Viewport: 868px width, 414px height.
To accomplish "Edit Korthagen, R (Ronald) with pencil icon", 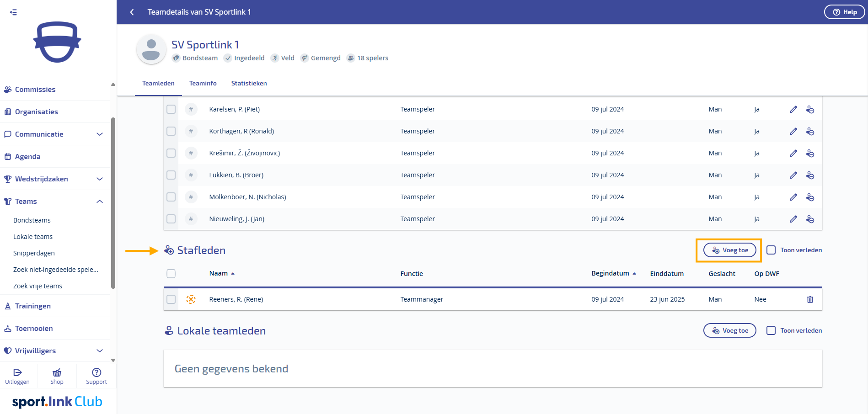I will (x=793, y=131).
